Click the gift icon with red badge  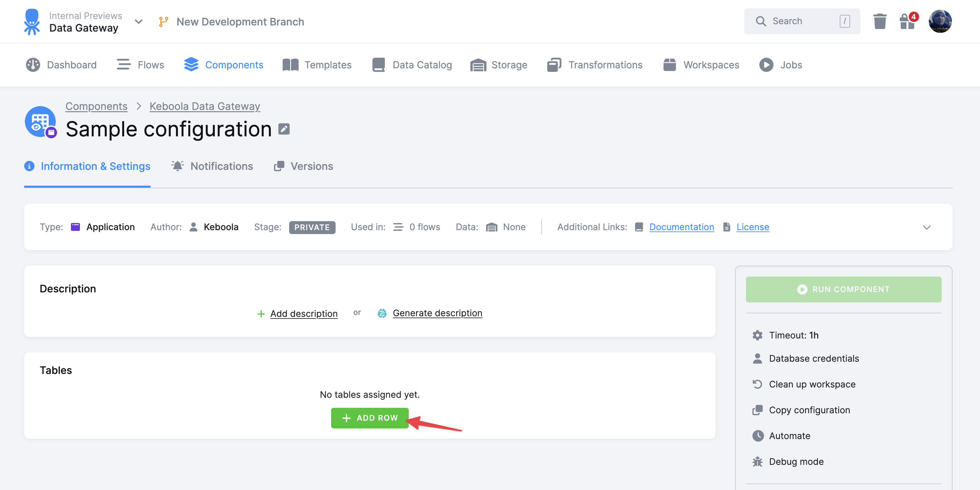coord(908,21)
